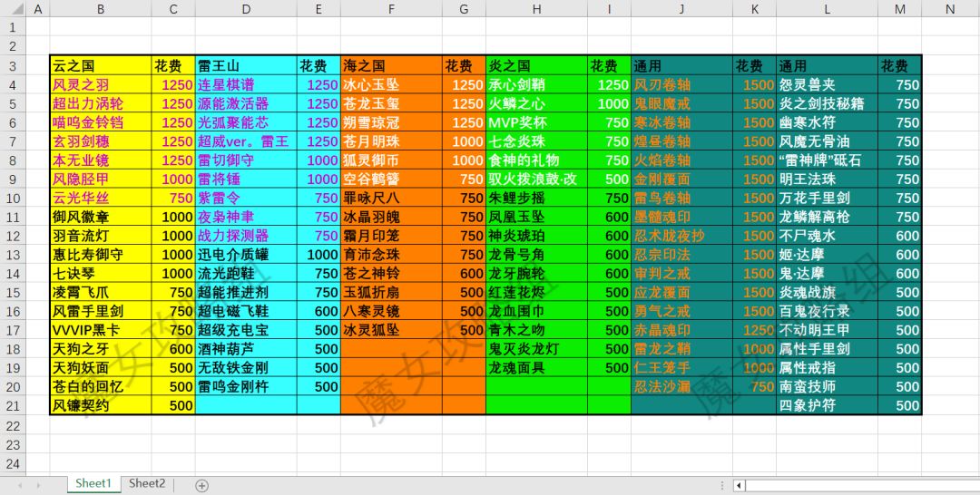This screenshot has width=980, height=495.
Task: Select row 24 header
Action: 13,464
